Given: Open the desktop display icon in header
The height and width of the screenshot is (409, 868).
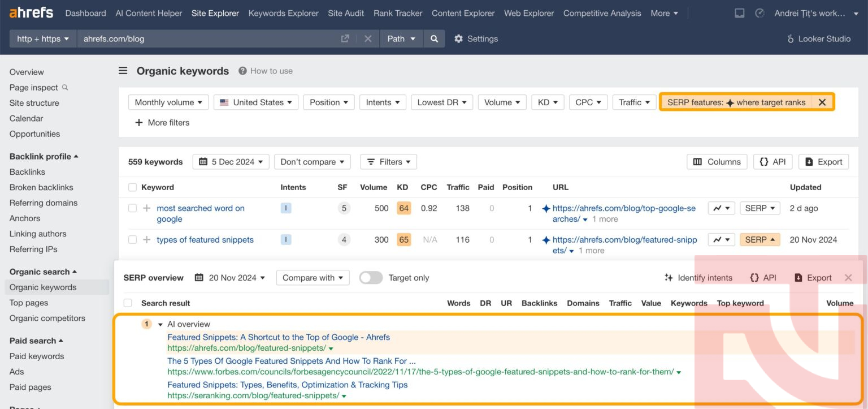Looking at the screenshot, I should coord(740,13).
